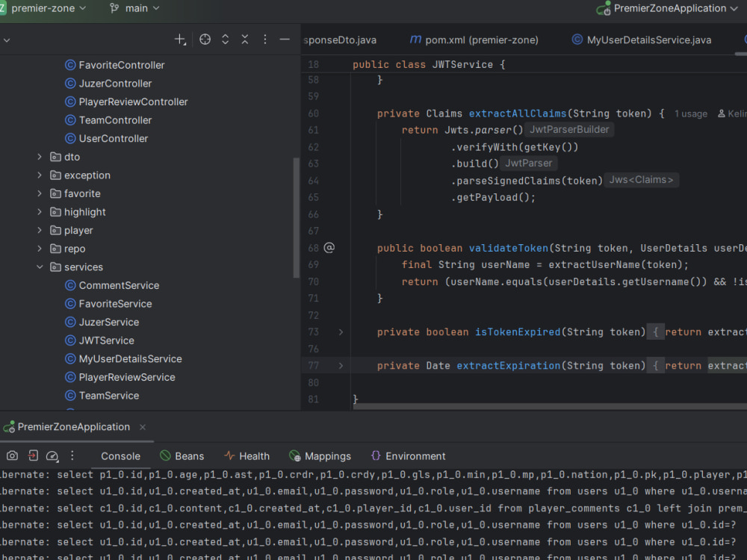Select the JuzerService class icon

[70, 323]
